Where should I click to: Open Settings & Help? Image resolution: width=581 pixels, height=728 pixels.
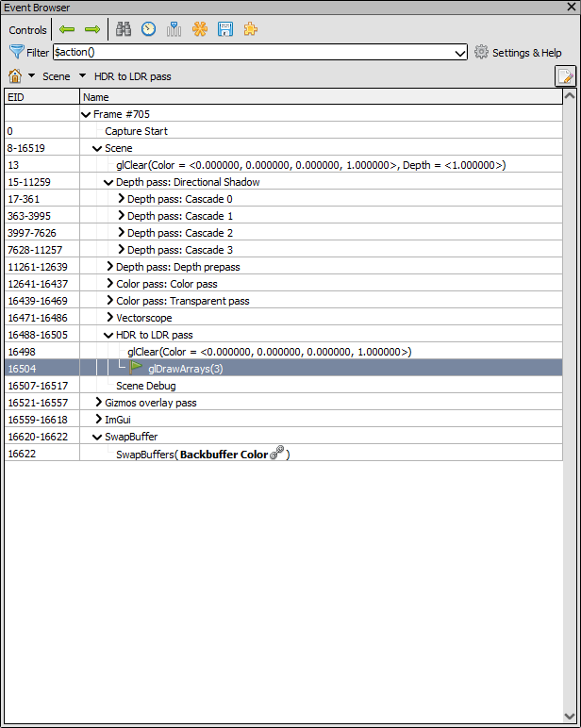[x=518, y=53]
